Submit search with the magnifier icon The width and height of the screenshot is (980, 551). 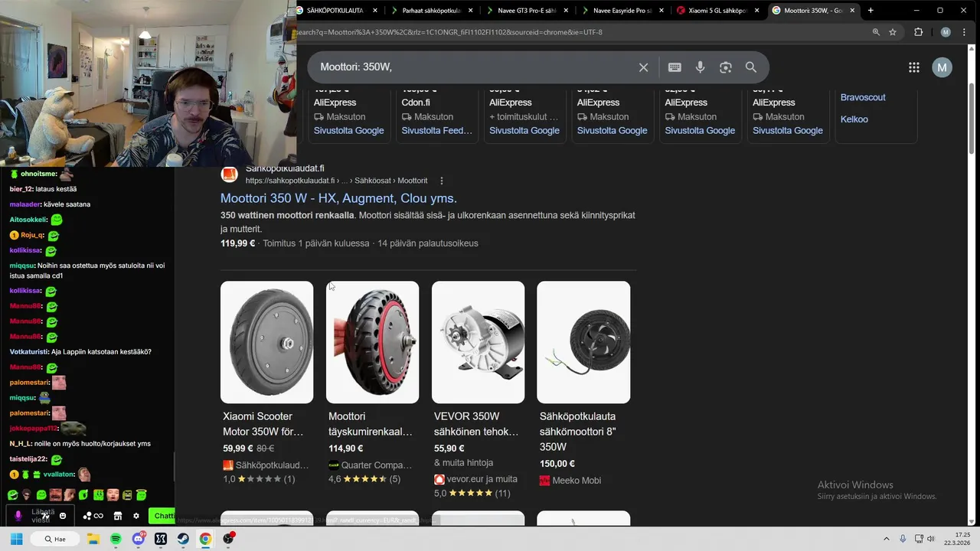coord(751,67)
